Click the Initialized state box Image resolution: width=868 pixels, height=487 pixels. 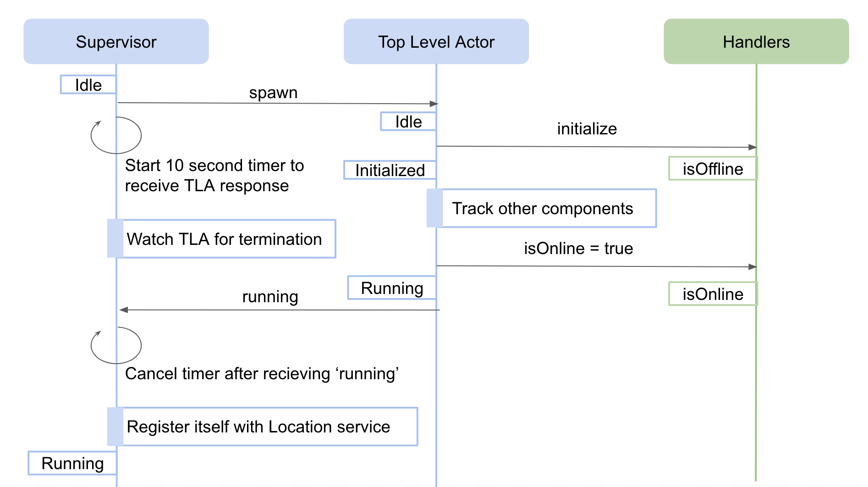(390, 170)
